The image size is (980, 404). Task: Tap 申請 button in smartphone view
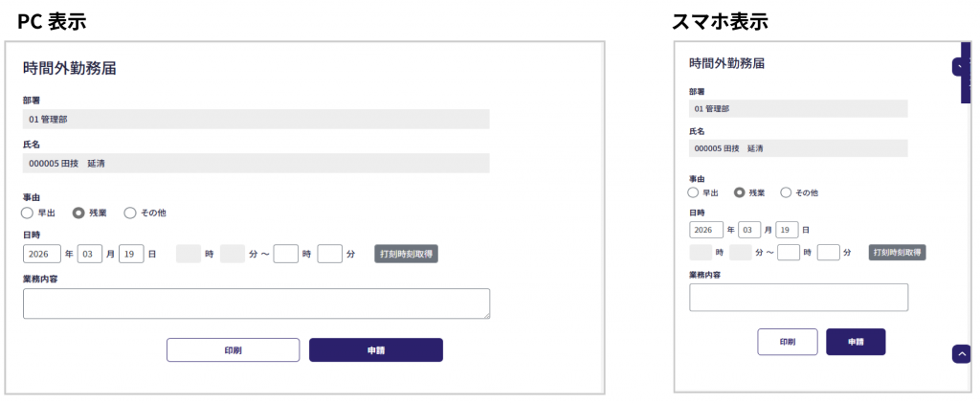coord(856,342)
